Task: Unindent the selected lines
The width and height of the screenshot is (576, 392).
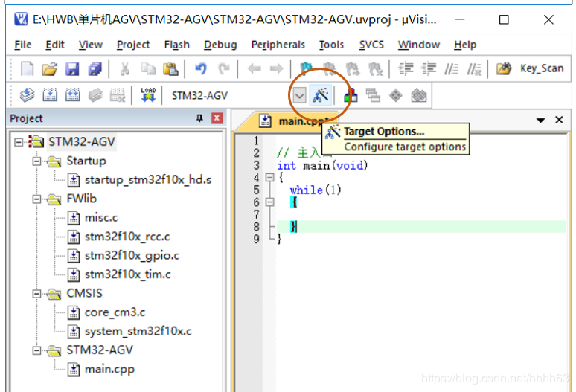Action: [429, 68]
